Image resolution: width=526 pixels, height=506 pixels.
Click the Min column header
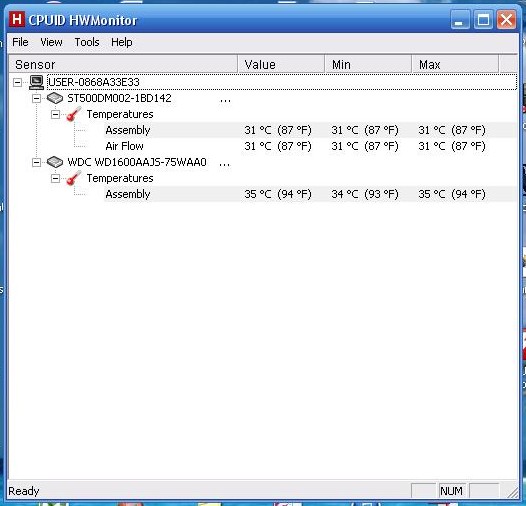coord(368,64)
